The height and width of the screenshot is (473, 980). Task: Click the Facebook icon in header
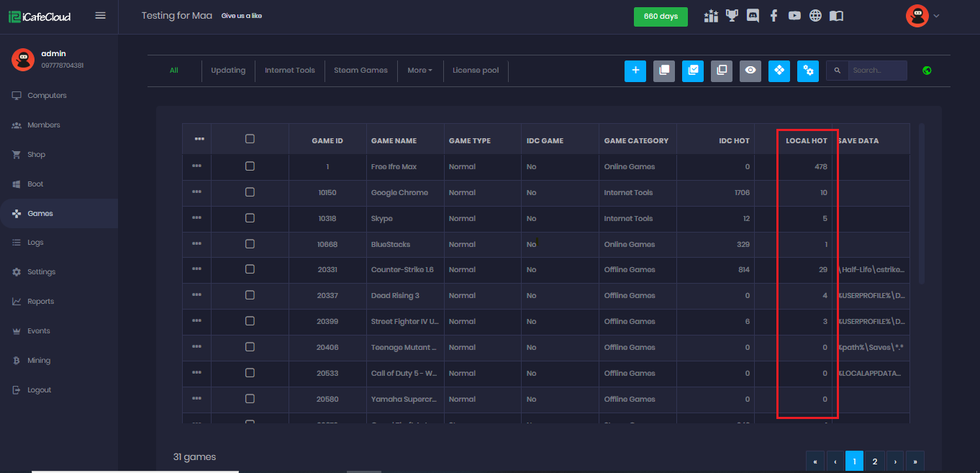pos(773,16)
